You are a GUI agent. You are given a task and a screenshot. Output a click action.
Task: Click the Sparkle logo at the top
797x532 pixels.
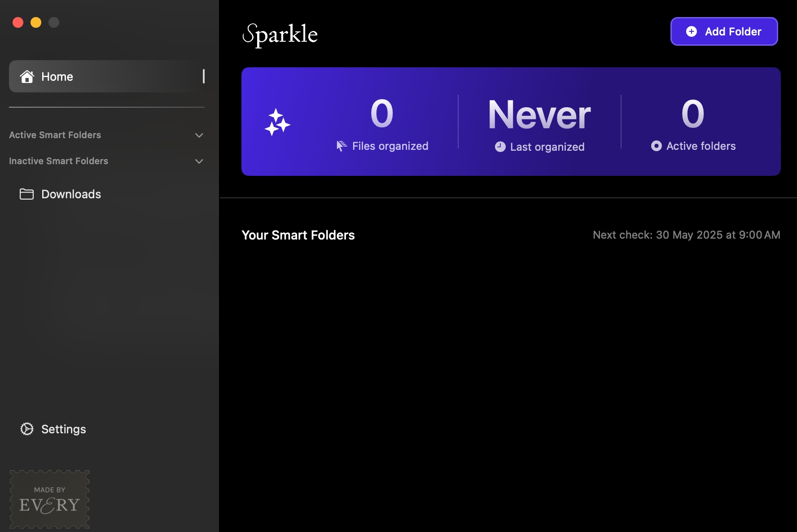coord(280,35)
